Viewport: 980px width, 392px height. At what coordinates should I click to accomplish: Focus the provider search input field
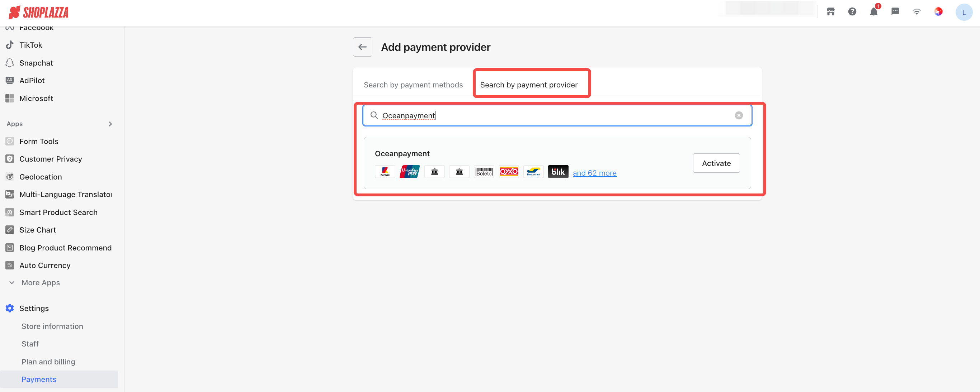coord(557,115)
